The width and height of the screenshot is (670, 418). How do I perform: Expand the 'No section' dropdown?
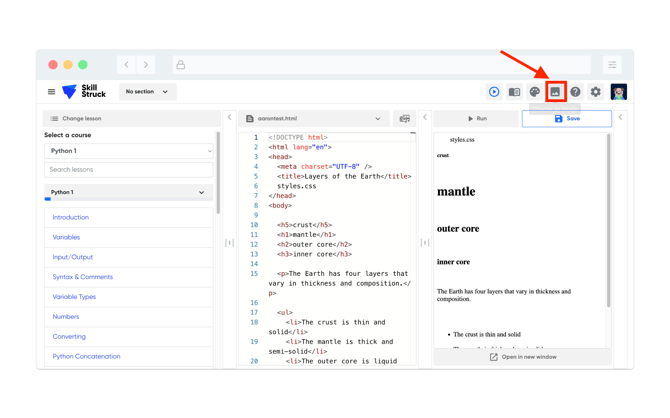point(147,92)
